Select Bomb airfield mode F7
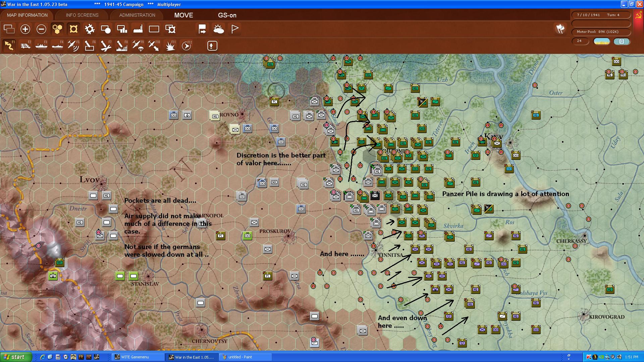 [106, 46]
